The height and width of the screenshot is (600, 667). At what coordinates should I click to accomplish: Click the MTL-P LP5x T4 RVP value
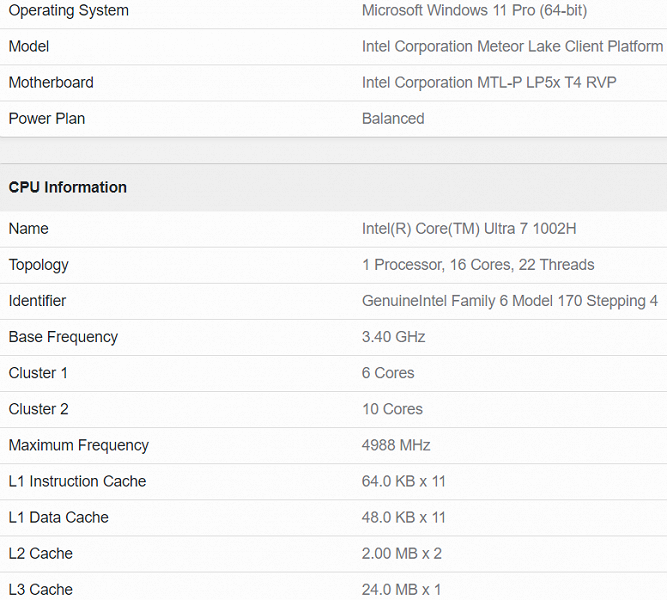tap(489, 83)
